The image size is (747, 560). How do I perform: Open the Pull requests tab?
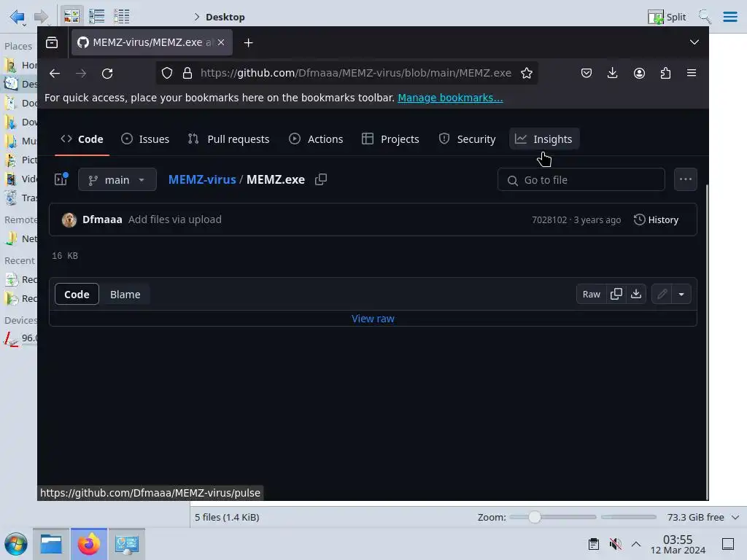[x=228, y=139]
